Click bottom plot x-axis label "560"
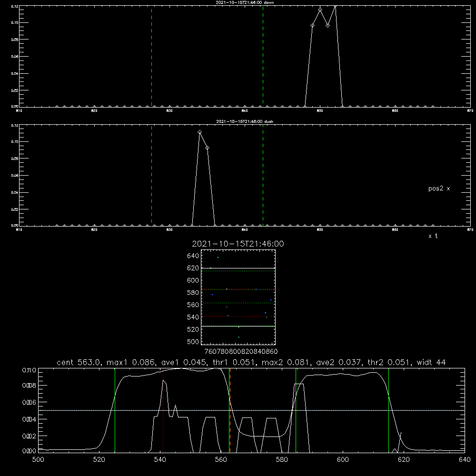 pos(221,460)
